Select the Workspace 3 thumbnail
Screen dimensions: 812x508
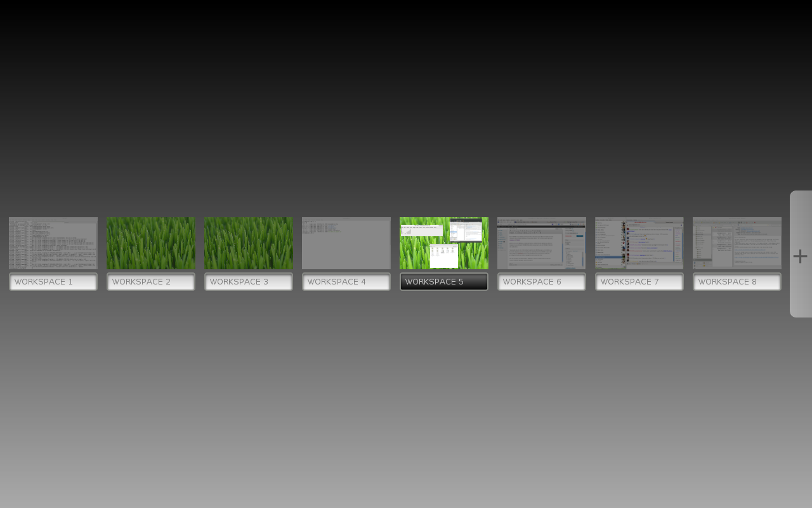click(x=249, y=243)
